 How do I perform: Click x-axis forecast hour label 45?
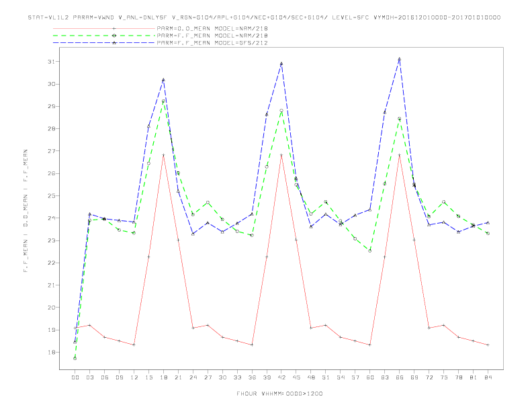(x=296, y=377)
